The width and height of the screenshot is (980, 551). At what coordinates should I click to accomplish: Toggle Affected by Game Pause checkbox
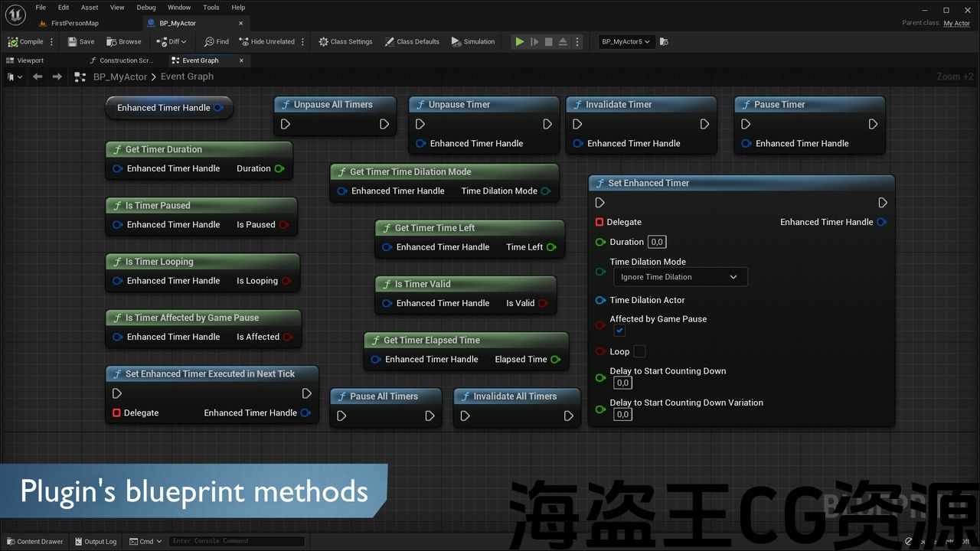coord(619,331)
